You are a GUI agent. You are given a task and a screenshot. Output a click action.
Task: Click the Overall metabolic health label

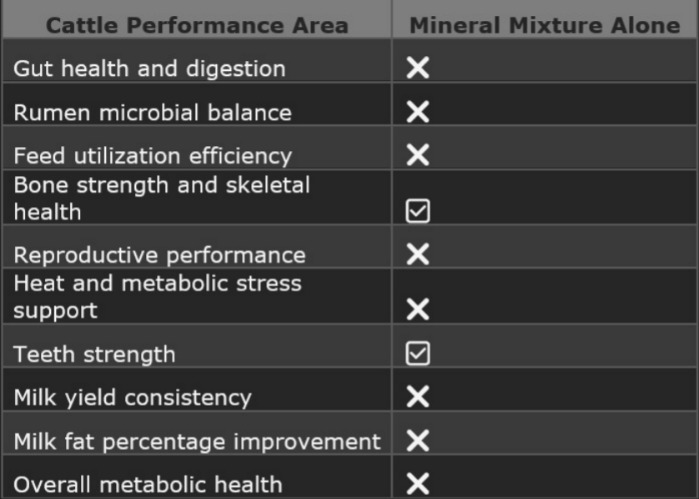tap(147, 485)
